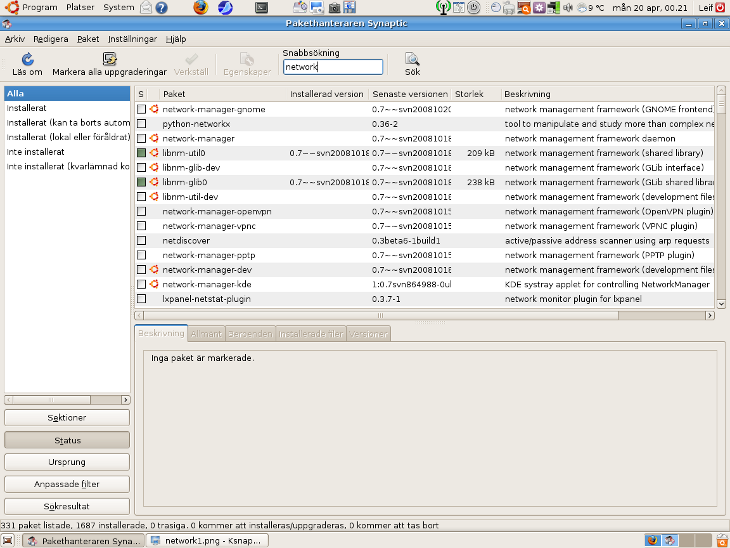Click the volume speaker icon

[568, 8]
